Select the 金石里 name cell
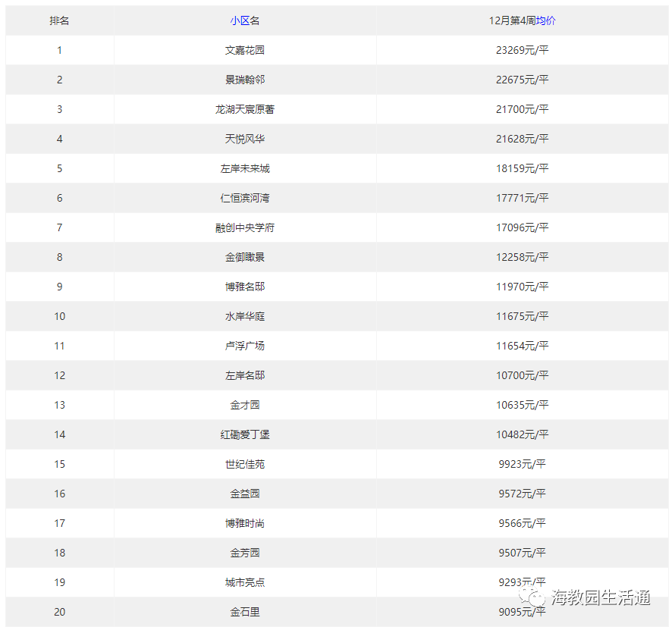 pos(245,612)
